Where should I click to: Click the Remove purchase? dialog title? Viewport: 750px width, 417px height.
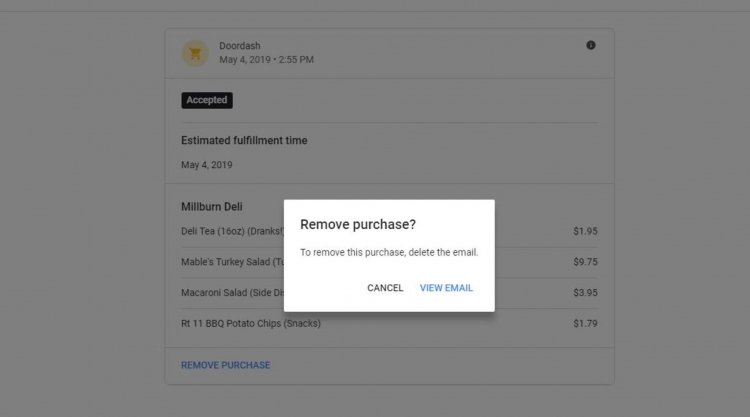[x=358, y=224]
